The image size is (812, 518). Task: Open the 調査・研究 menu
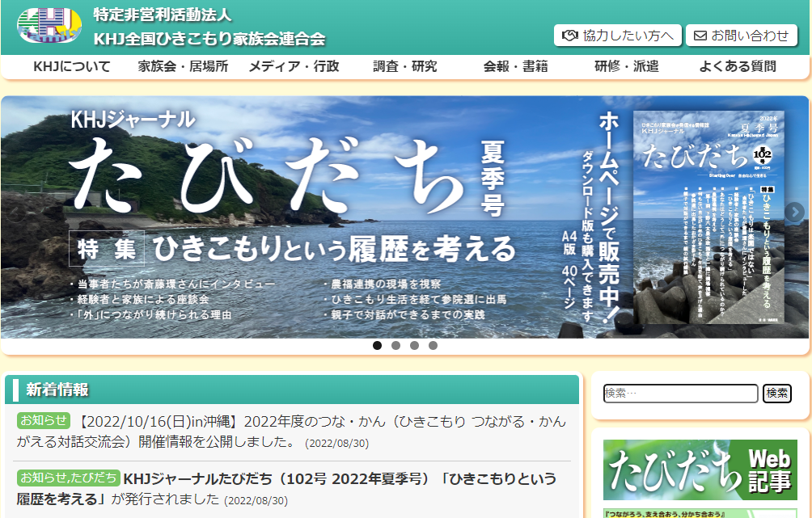pyautogui.click(x=405, y=66)
